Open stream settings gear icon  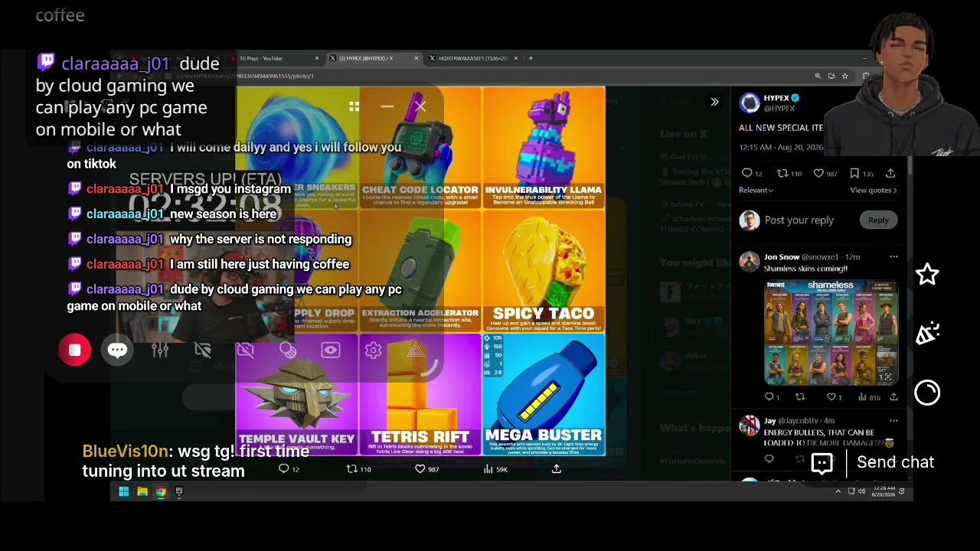pyautogui.click(x=373, y=350)
